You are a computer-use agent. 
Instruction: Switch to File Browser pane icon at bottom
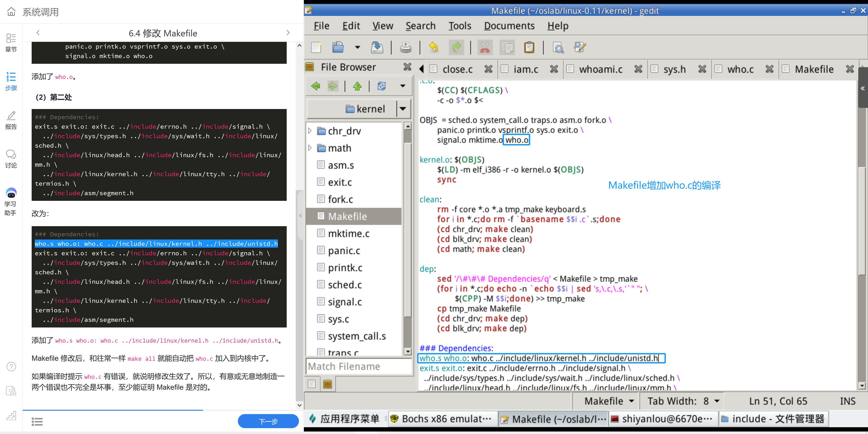pyautogui.click(x=328, y=384)
